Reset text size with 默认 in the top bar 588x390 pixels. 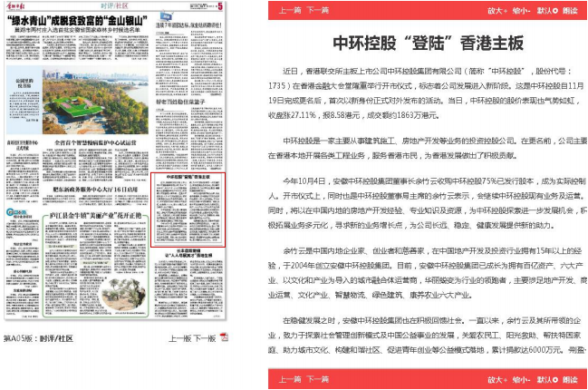tap(547, 11)
